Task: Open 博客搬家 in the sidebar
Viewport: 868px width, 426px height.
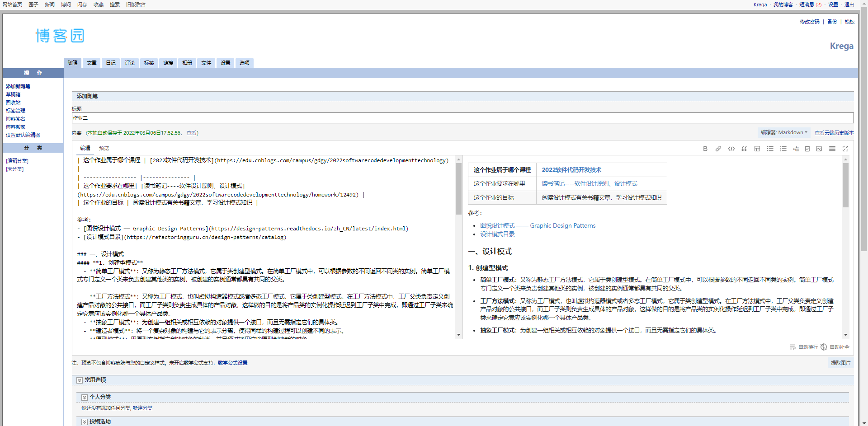Action: point(15,127)
